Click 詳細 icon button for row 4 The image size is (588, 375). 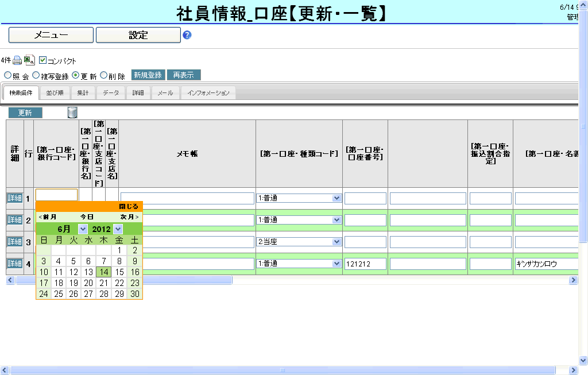14,264
